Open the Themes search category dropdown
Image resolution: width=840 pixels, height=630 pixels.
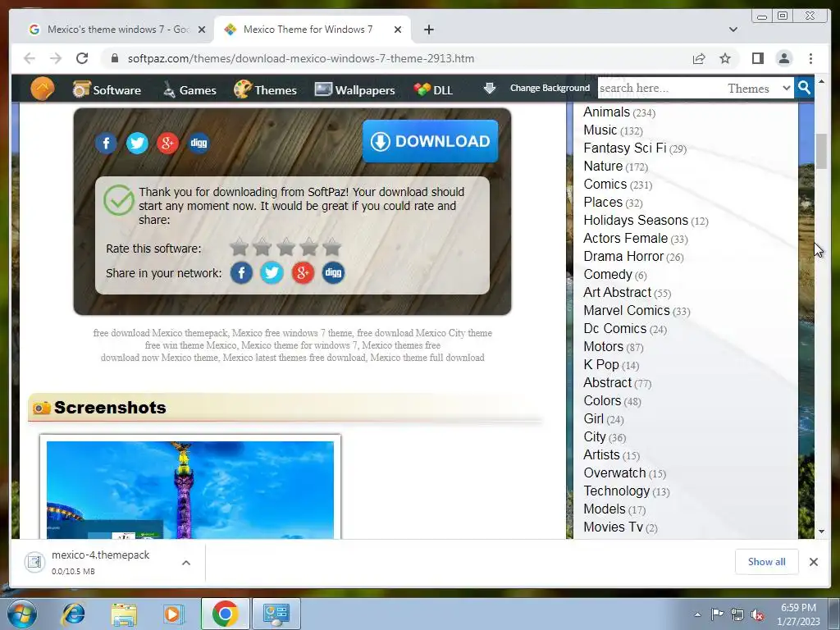pyautogui.click(x=758, y=89)
